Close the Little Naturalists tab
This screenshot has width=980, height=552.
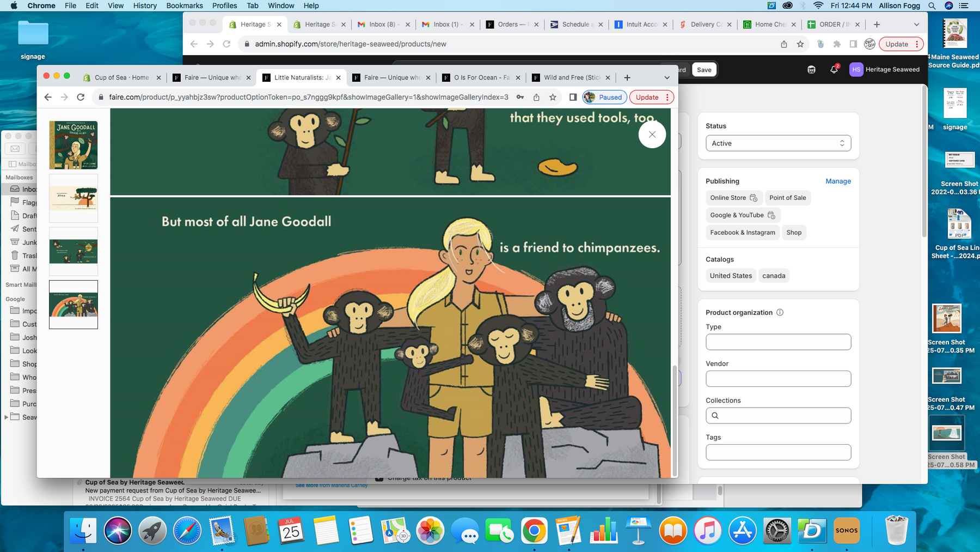point(338,77)
